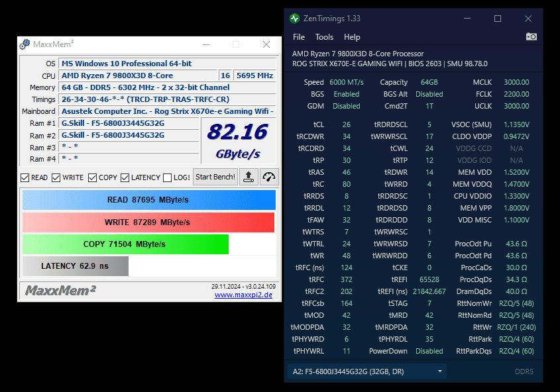560x392 pixels.
Task: Click the LATENCY 62.9 ns bar
Action: 76,266
